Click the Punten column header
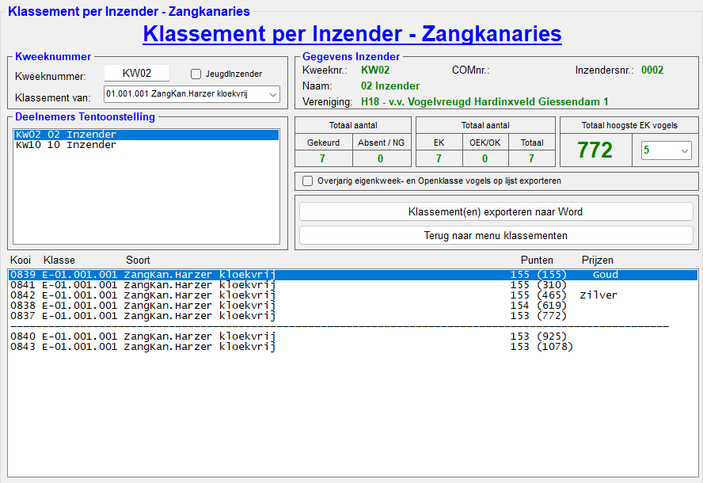The image size is (703, 483). [x=522, y=260]
